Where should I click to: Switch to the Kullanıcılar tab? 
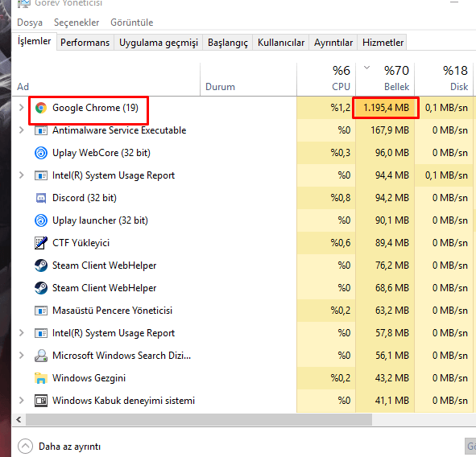281,43
